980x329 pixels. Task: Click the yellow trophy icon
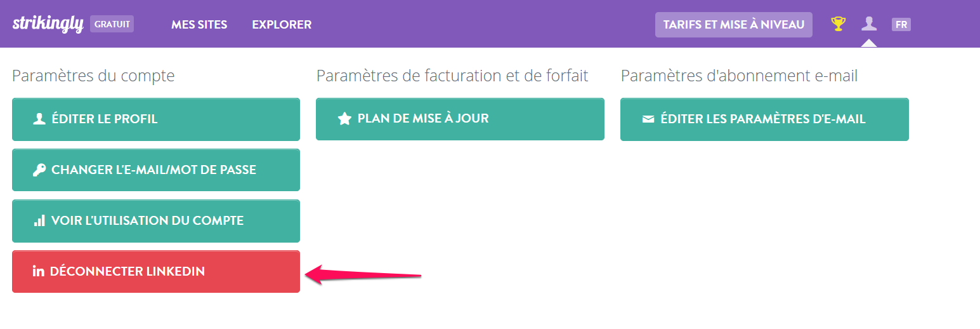[839, 24]
